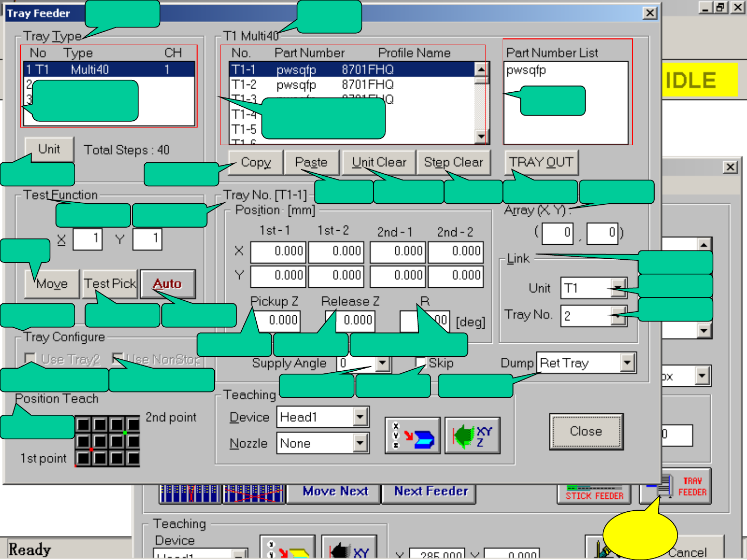Click the Step Clear button
Image resolution: width=747 pixels, height=560 pixels.
tap(453, 163)
